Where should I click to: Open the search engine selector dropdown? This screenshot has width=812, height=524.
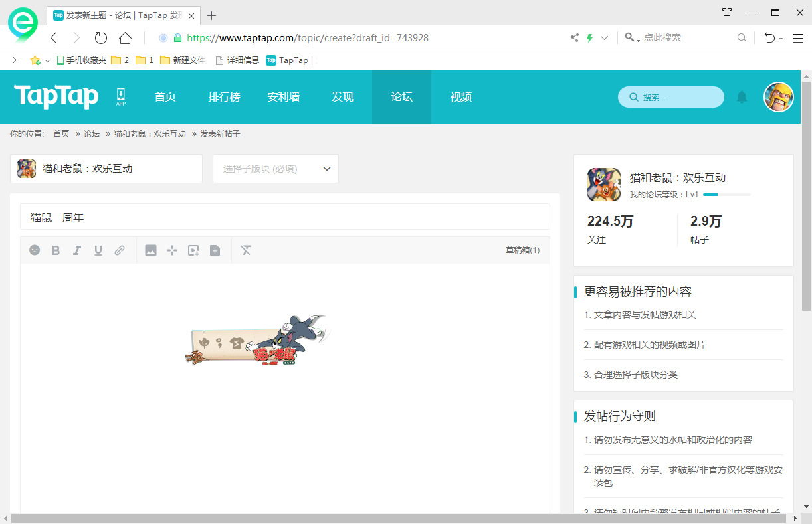(632, 38)
